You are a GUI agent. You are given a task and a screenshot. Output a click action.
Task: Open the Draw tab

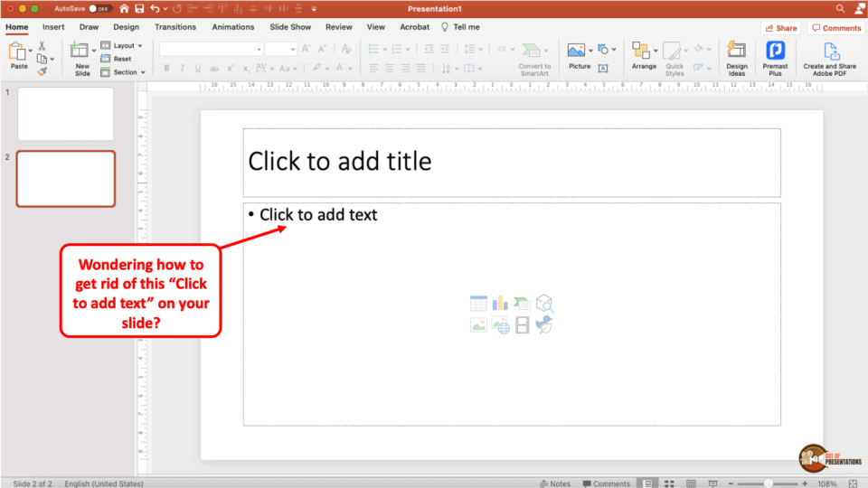click(x=89, y=27)
